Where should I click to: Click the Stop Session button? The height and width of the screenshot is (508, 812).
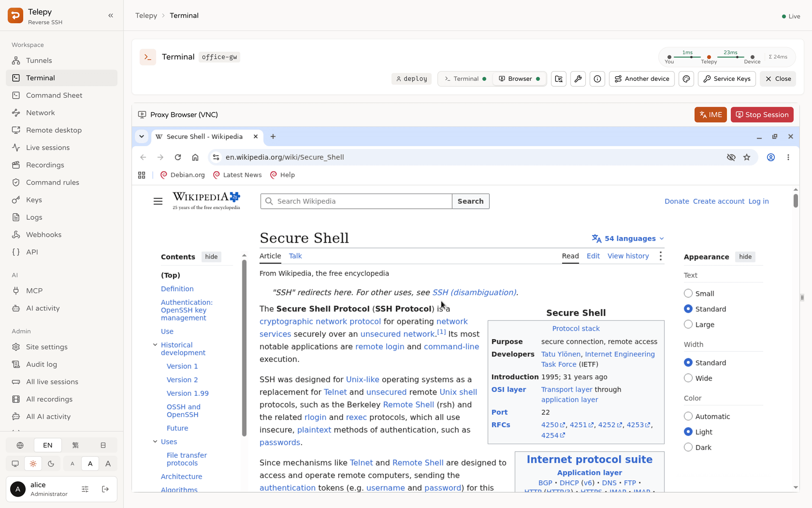coord(762,115)
